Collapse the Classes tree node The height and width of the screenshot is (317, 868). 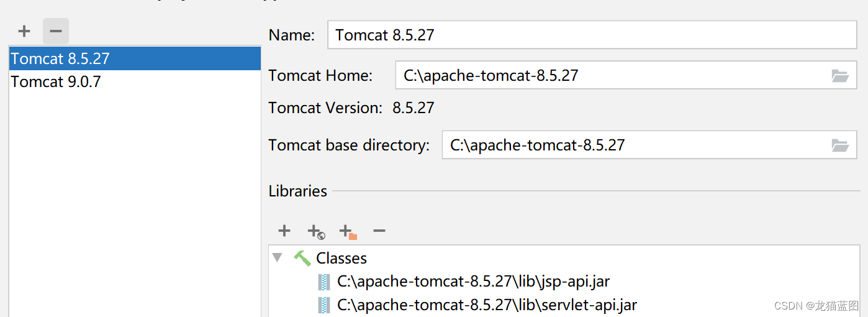278,258
